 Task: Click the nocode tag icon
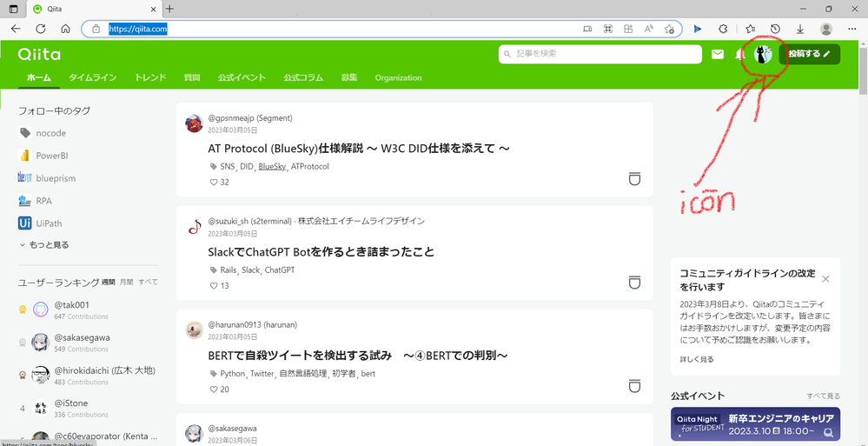point(25,133)
